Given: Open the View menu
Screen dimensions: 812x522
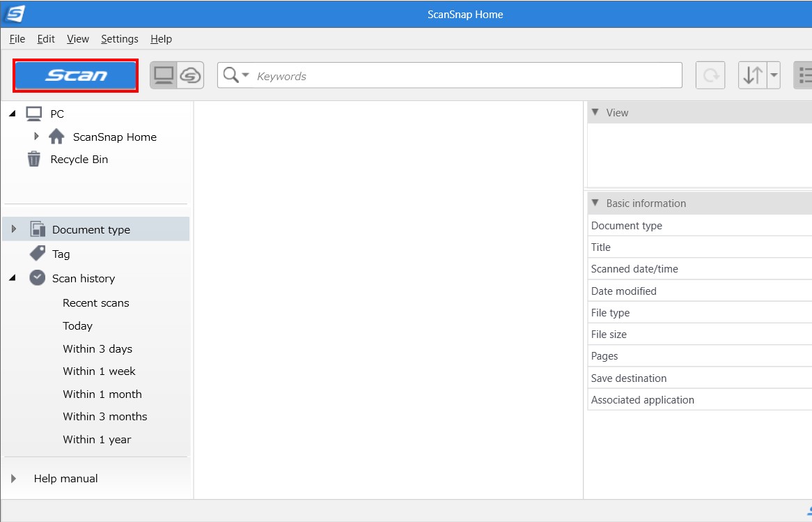Looking at the screenshot, I should pos(78,39).
